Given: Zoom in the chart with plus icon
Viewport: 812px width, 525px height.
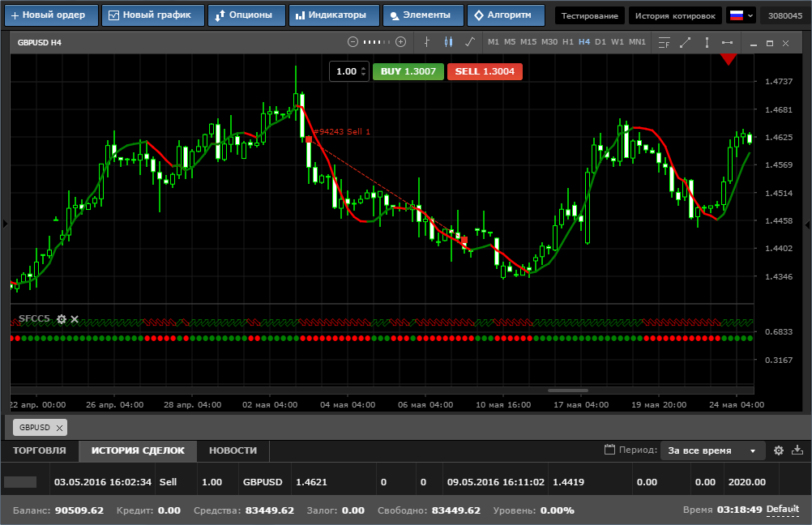Looking at the screenshot, I should [401, 42].
